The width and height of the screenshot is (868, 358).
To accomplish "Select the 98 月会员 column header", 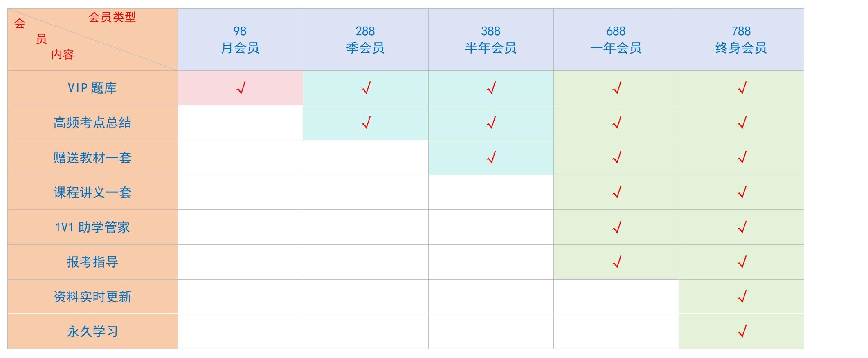I will click(x=240, y=39).
